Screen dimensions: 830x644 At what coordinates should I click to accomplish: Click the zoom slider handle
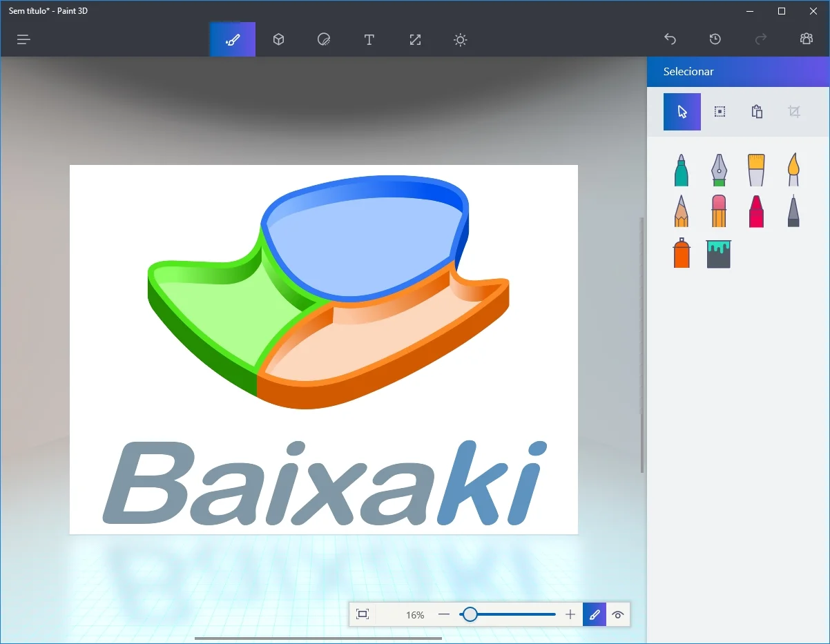coord(470,614)
